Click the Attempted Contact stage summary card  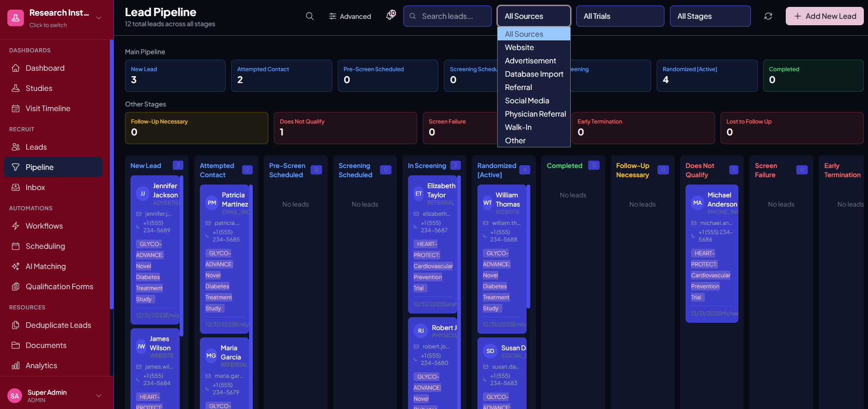coord(282,76)
